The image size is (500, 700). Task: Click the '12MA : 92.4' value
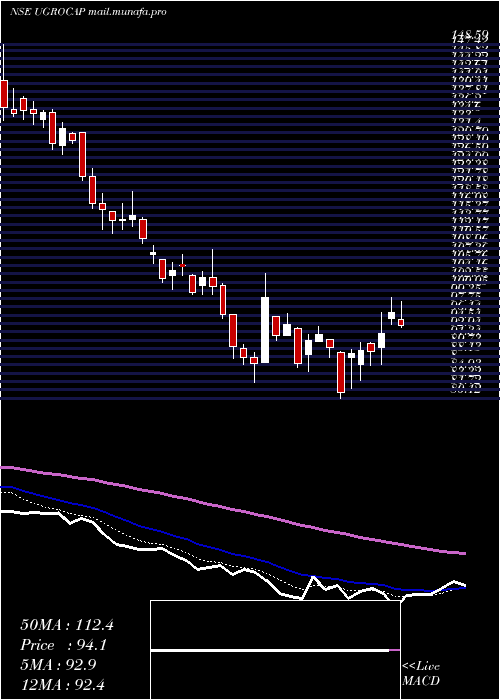tap(63, 684)
